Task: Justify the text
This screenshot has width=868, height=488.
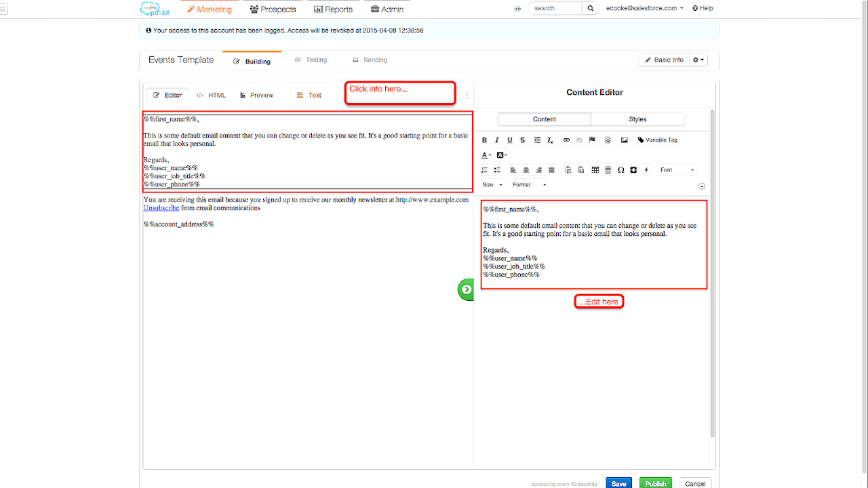Action: click(551, 170)
